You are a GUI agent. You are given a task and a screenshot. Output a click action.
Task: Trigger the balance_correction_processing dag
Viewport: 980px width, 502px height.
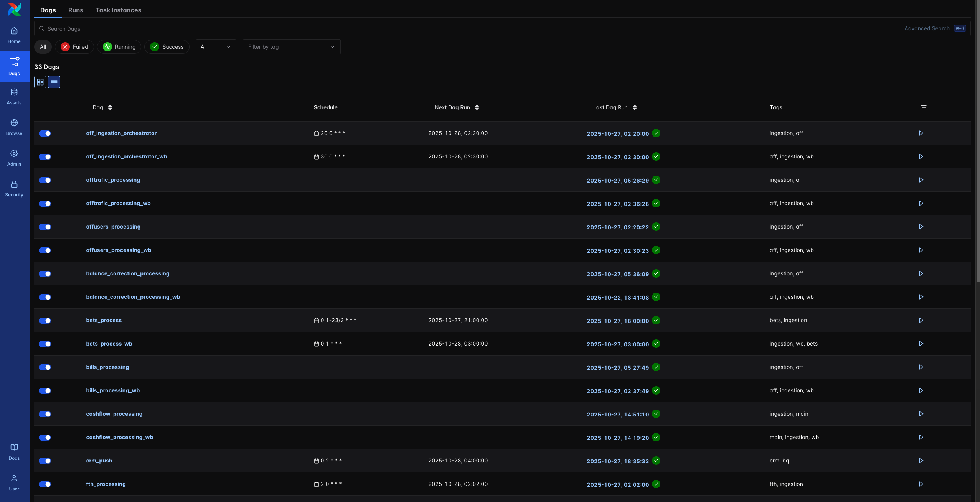coord(921,273)
